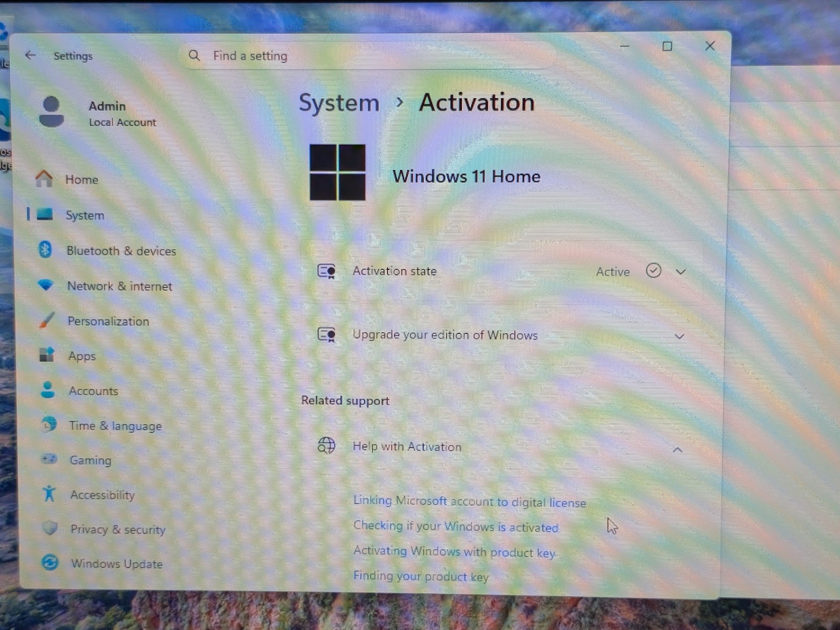Viewport: 840px width, 630px height.
Task: Click the Time & language globe icon
Action: point(49,424)
